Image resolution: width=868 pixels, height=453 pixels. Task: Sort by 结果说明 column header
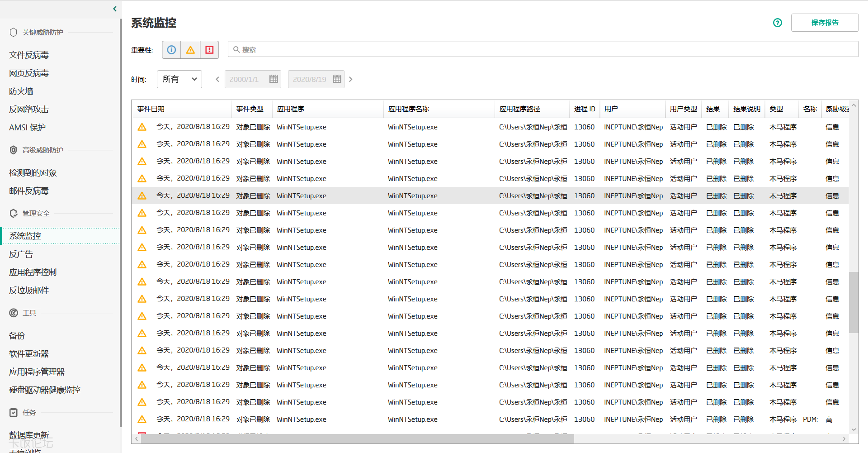coord(747,109)
